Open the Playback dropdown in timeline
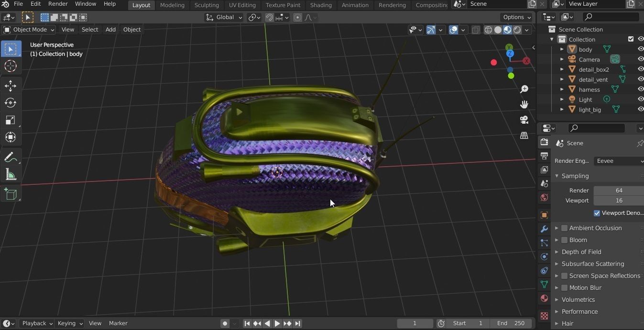 (37, 323)
